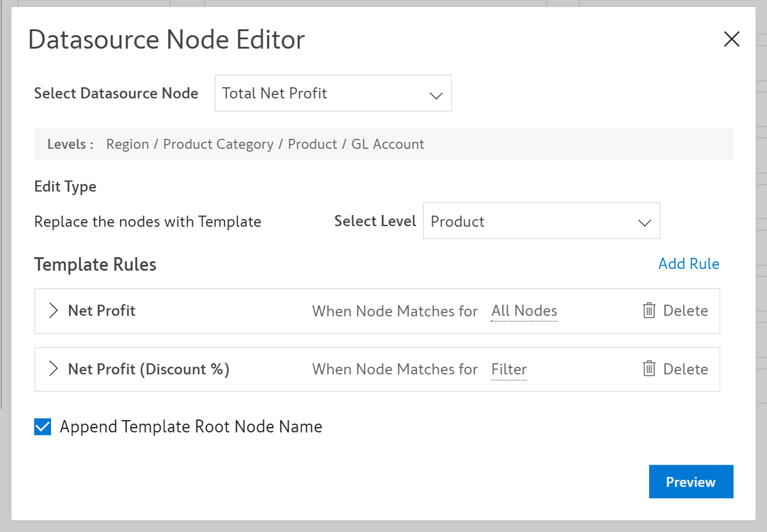Viewport: 767px width, 532px height.
Task: Click trash icon on Net Profit (Discount %) rule
Action: coord(649,369)
